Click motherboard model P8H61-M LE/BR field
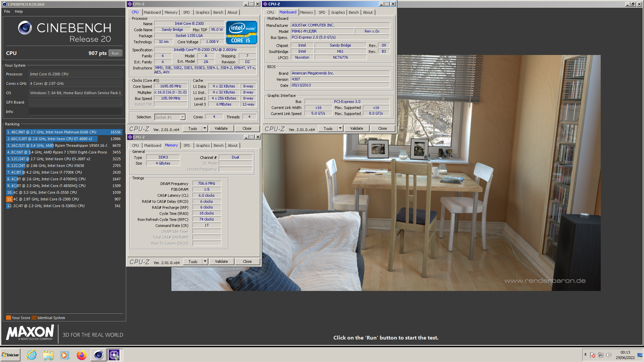644x362 pixels. coord(322,31)
